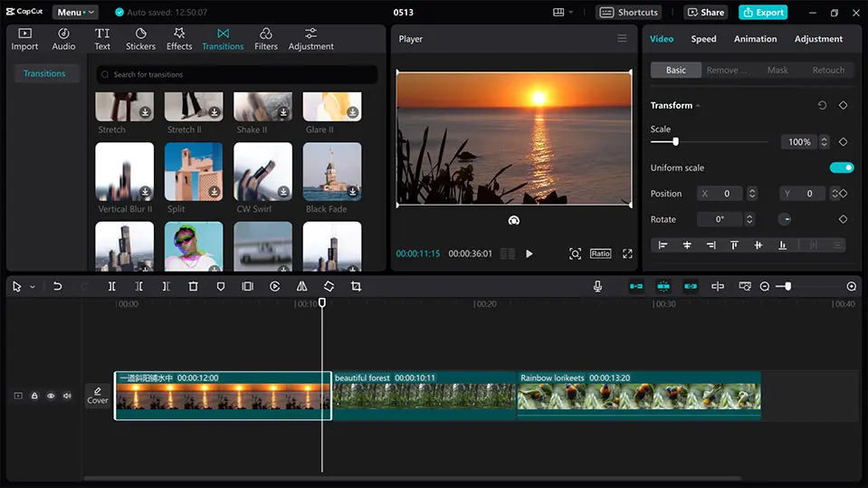Click the Undo arrow in timeline toolbar
The width and height of the screenshot is (868, 488).
pos(57,286)
